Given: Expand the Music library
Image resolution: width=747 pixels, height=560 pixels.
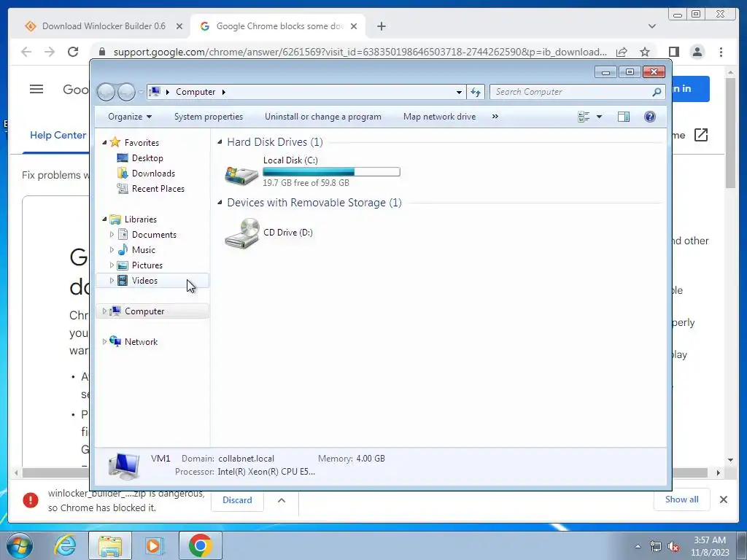Looking at the screenshot, I should [112, 249].
